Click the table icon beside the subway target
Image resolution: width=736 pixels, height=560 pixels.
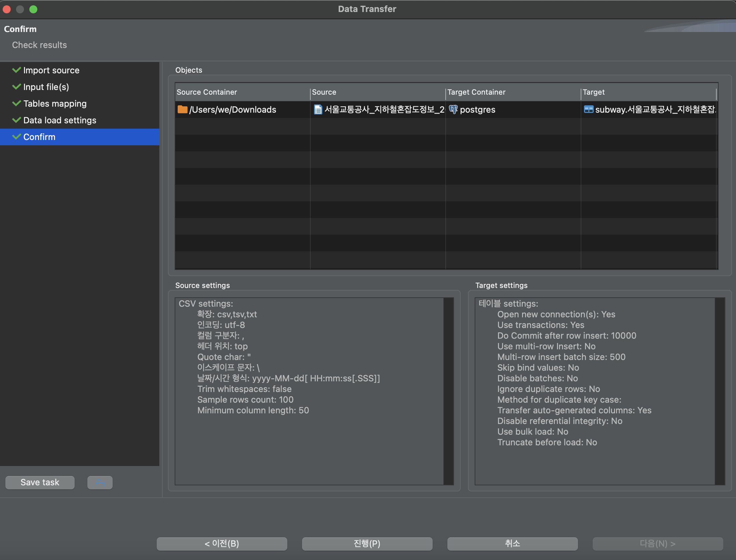(x=588, y=109)
